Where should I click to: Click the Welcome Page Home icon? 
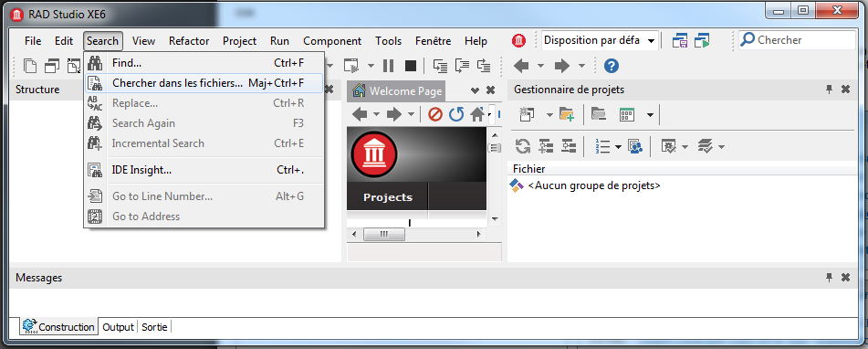pyautogui.click(x=477, y=115)
